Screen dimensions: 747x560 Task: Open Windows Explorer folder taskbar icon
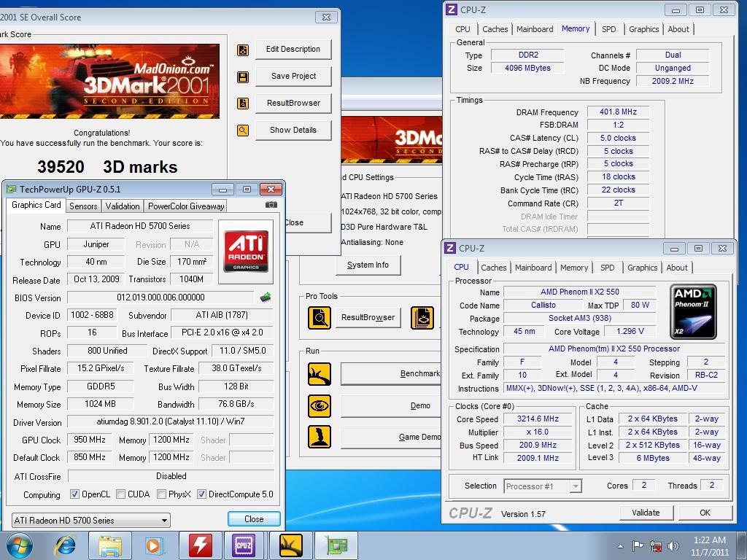(x=111, y=545)
